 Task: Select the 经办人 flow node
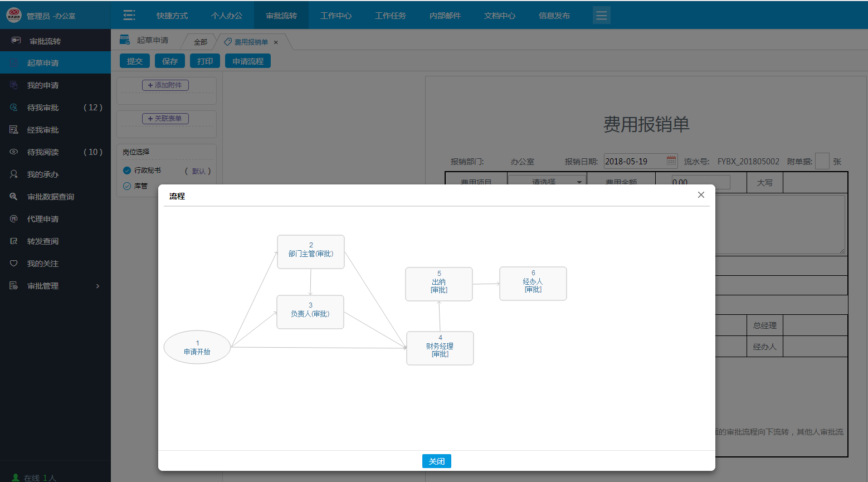click(x=533, y=284)
